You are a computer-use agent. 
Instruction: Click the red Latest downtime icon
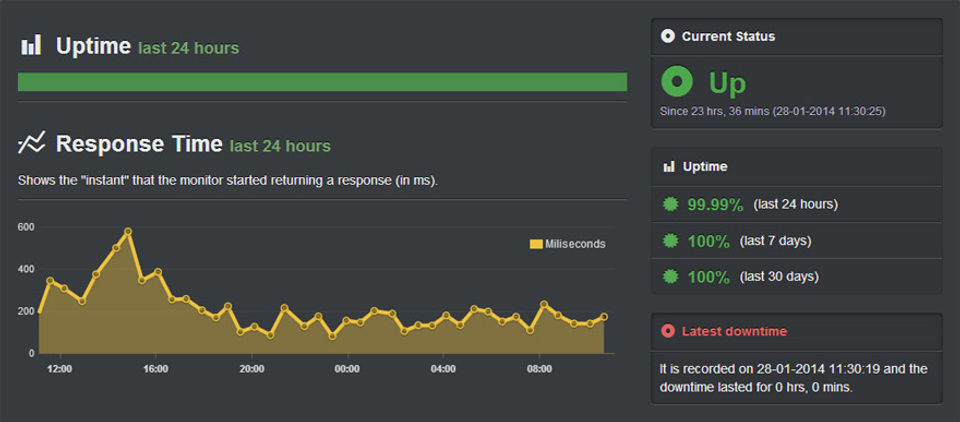pyautogui.click(x=668, y=331)
